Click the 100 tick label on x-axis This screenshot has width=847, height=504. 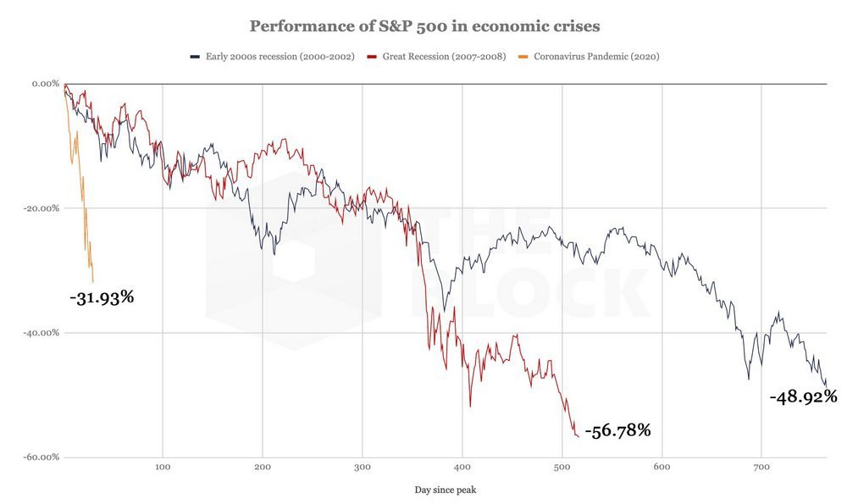(163, 466)
